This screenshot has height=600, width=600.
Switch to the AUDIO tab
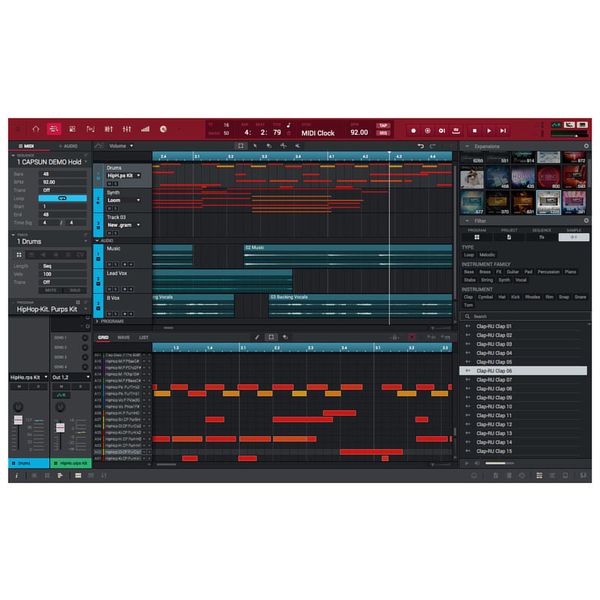[x=68, y=146]
